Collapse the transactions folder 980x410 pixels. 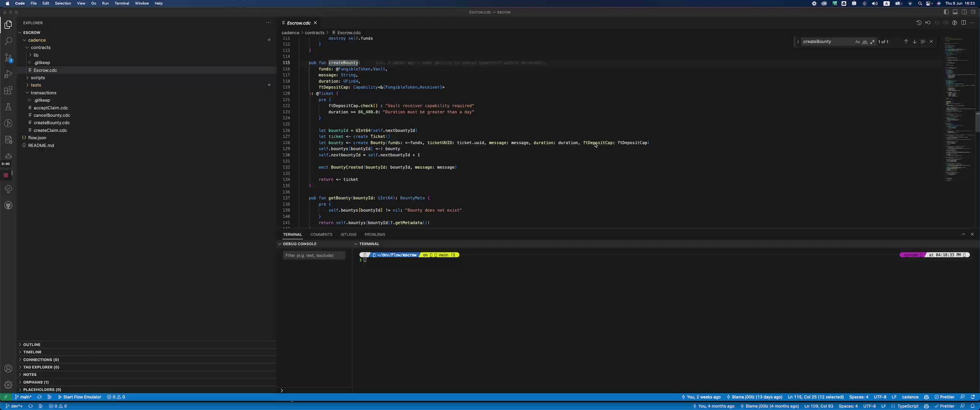tap(43, 93)
